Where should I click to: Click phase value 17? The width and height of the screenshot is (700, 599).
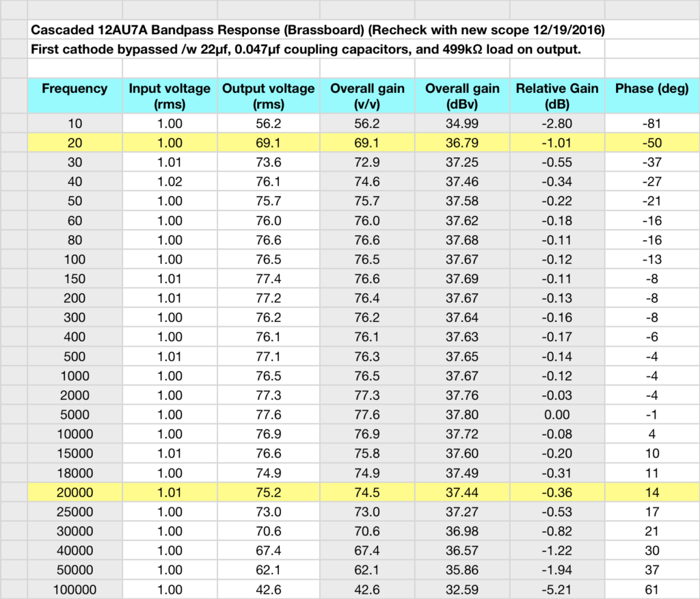coord(651,511)
